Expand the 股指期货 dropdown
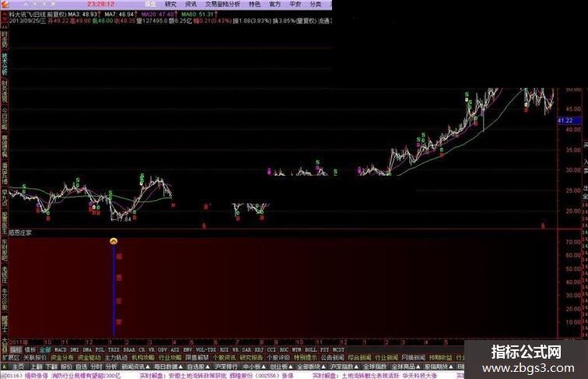588x379 pixels. click(439, 366)
